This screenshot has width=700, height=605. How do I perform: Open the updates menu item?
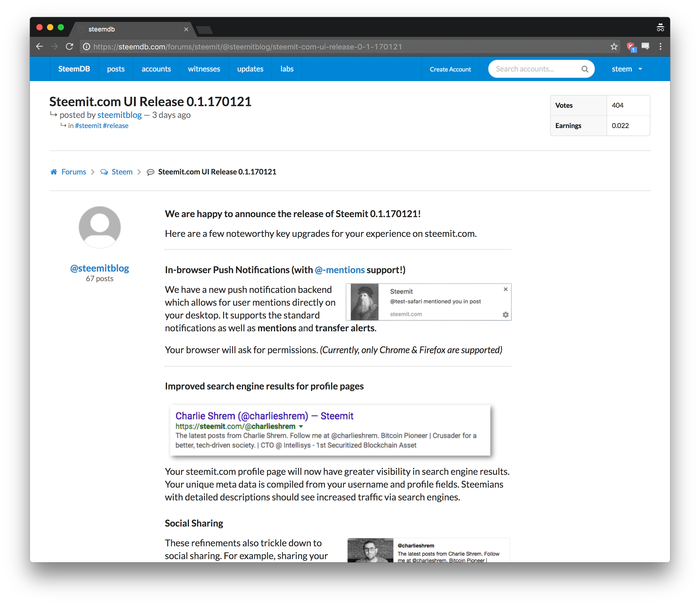250,69
